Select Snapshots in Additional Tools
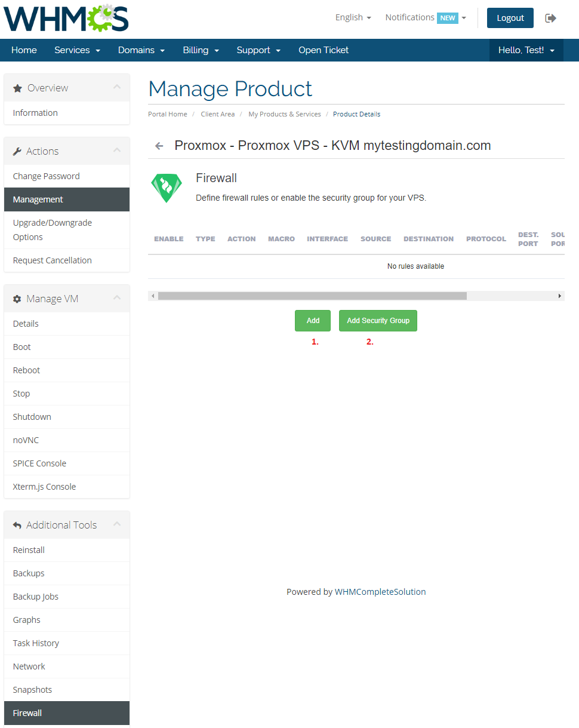Viewport: 579px width, 728px height. pos(67,690)
